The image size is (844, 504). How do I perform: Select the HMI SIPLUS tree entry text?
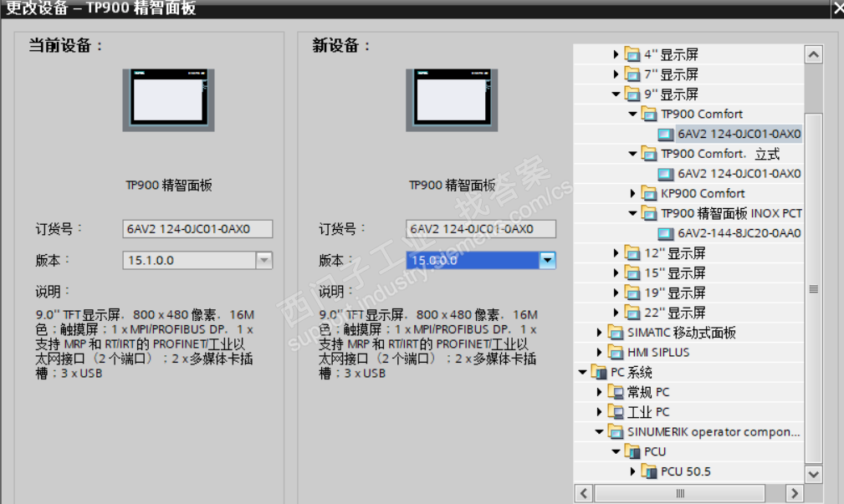[x=658, y=353]
